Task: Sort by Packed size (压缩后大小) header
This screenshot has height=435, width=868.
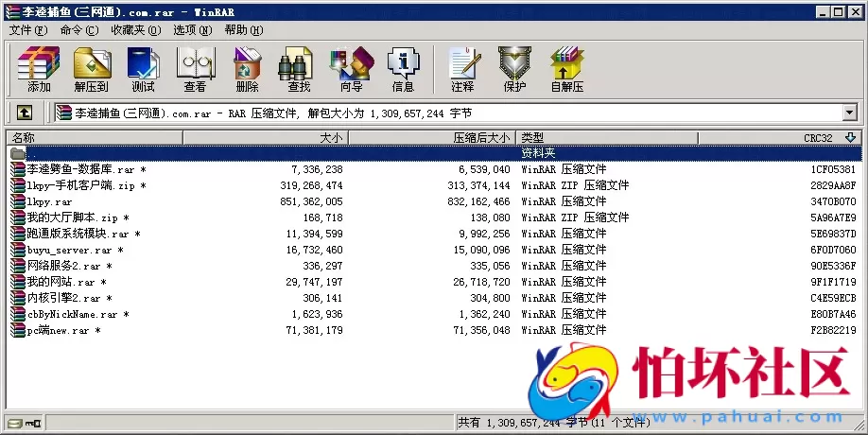Action: (x=432, y=137)
